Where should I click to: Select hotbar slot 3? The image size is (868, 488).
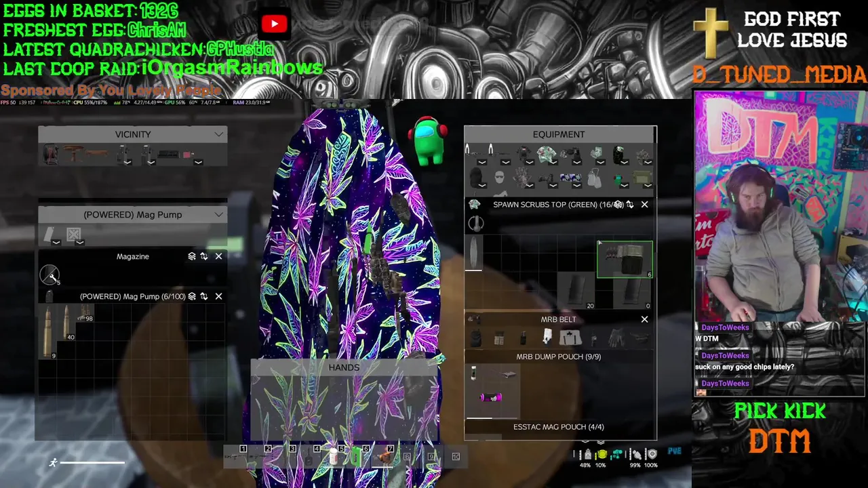285,457
